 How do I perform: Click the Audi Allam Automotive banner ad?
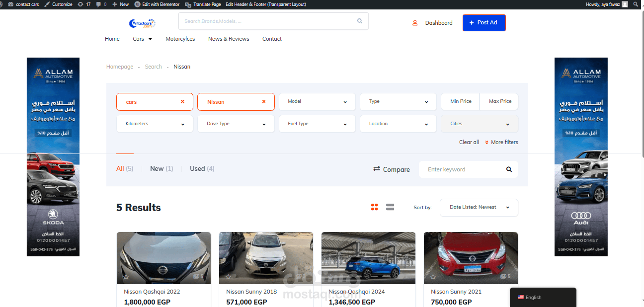(581, 157)
